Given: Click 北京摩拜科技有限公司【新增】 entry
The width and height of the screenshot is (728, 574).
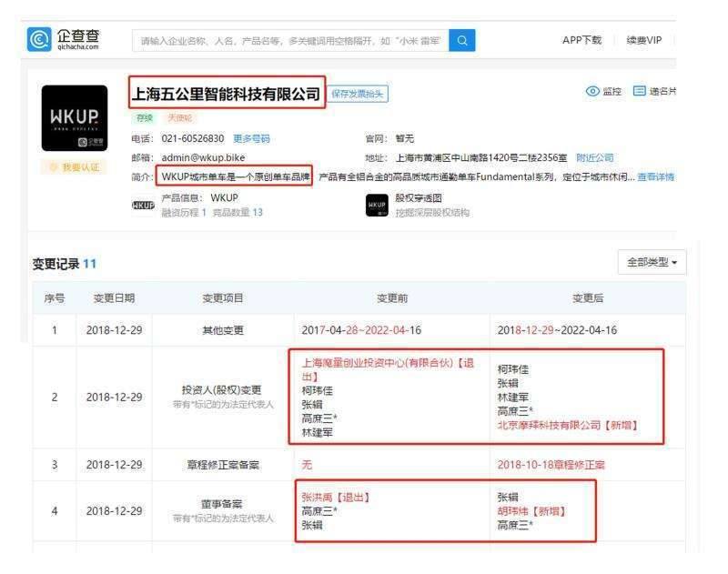Looking at the screenshot, I should [568, 425].
